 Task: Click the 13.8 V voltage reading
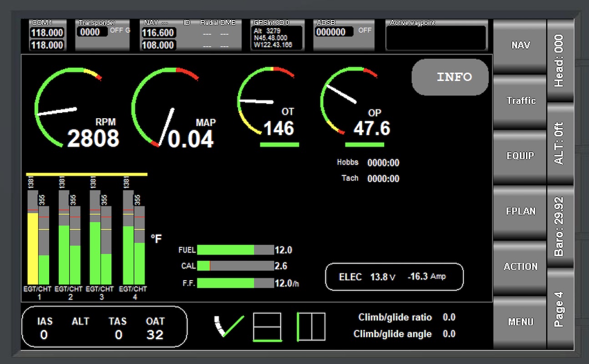383,277
